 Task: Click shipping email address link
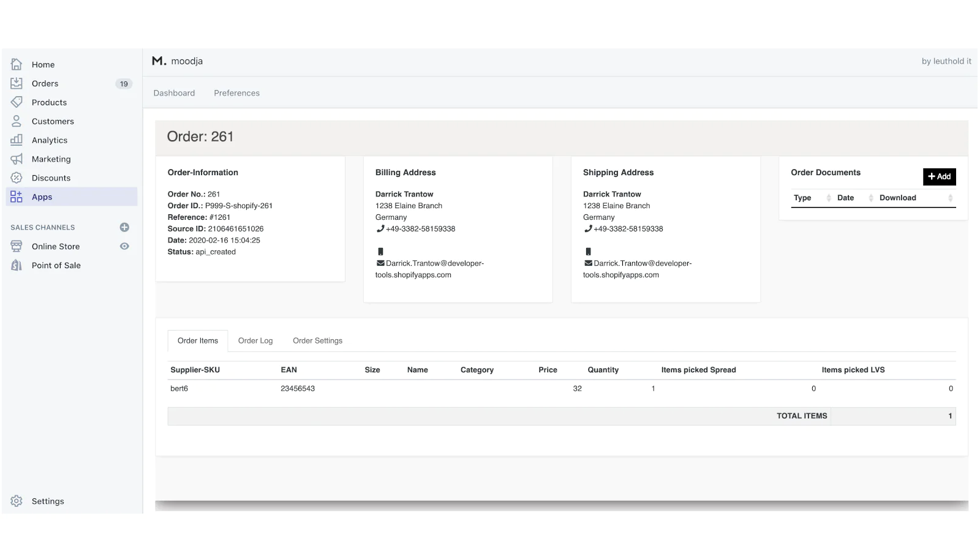637,269
